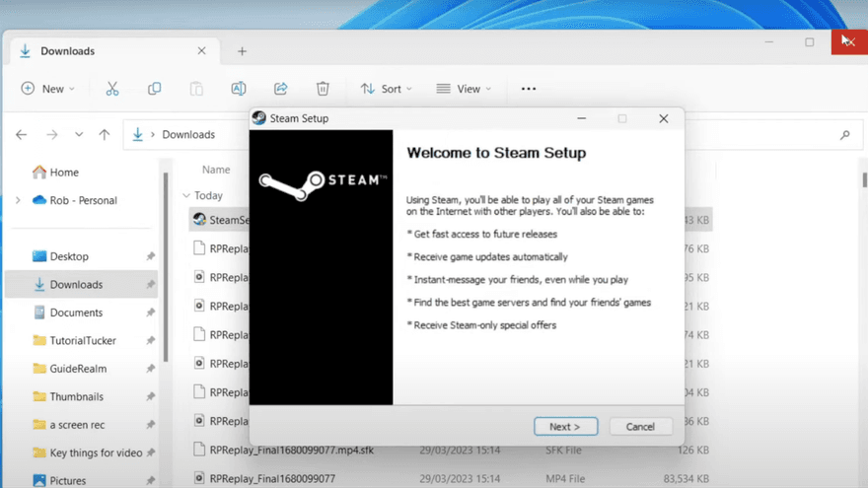Click the pin icon beside Thumbnails
868x488 pixels.
[151, 396]
